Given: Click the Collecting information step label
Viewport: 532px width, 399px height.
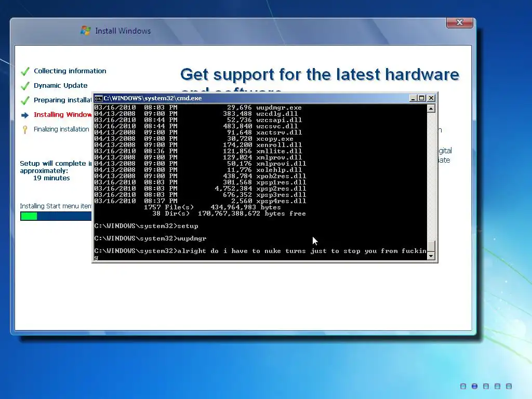Looking at the screenshot, I should (x=70, y=71).
